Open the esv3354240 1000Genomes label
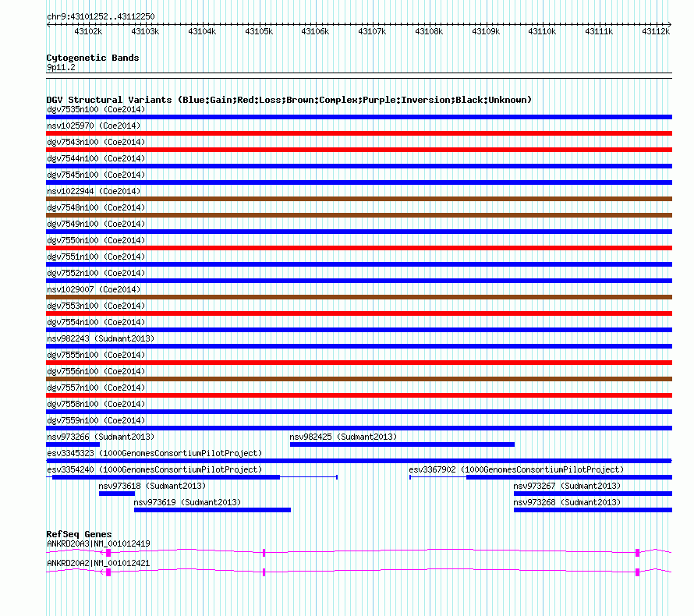Viewport: 694px width, 616px height. click(154, 469)
